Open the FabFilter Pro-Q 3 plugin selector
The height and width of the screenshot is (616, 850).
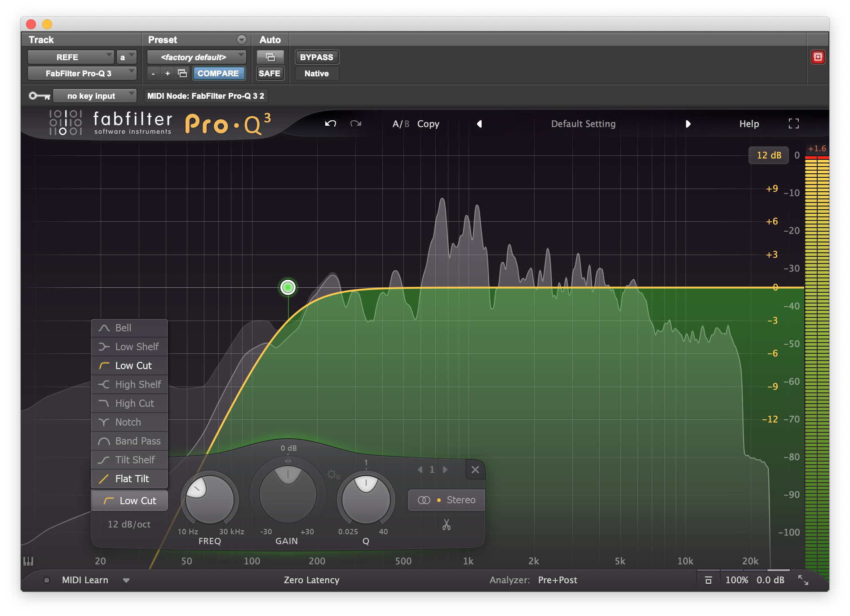[x=82, y=73]
